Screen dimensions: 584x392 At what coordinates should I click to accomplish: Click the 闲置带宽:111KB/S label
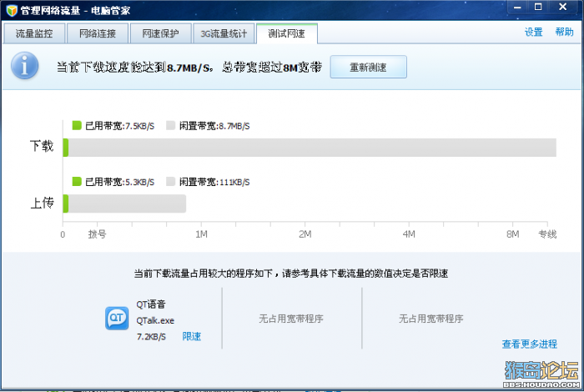point(214,182)
